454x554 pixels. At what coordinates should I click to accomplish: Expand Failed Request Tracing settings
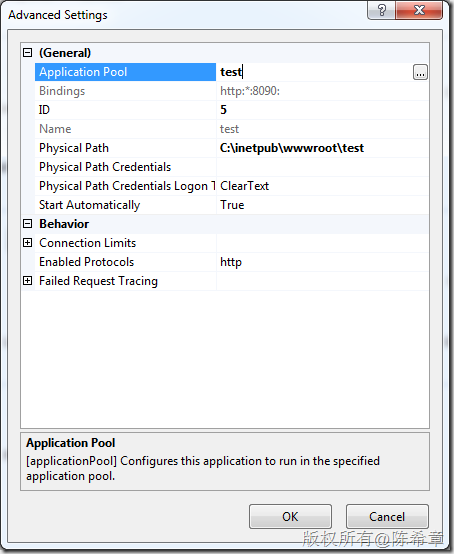(x=28, y=281)
